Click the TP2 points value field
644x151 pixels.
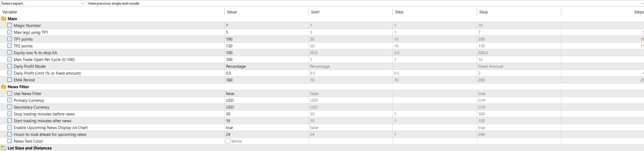[x=265, y=46]
